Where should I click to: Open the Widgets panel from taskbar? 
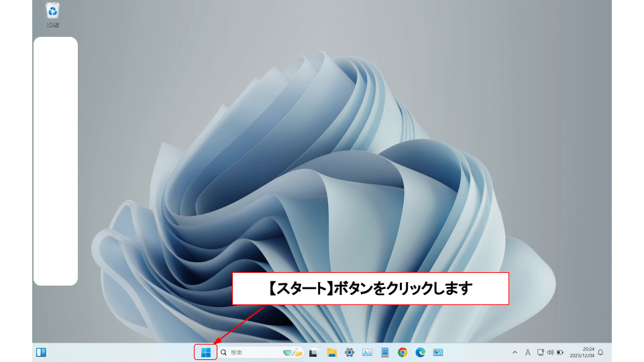pyautogui.click(x=41, y=352)
